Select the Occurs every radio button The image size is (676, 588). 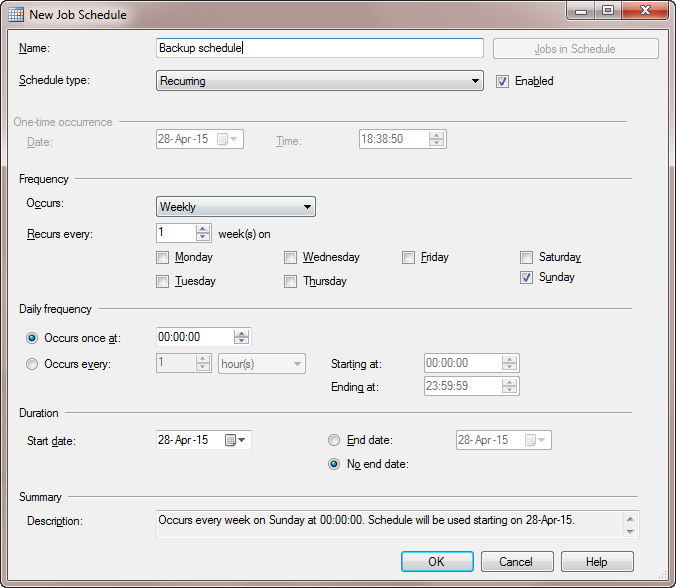(x=32, y=364)
